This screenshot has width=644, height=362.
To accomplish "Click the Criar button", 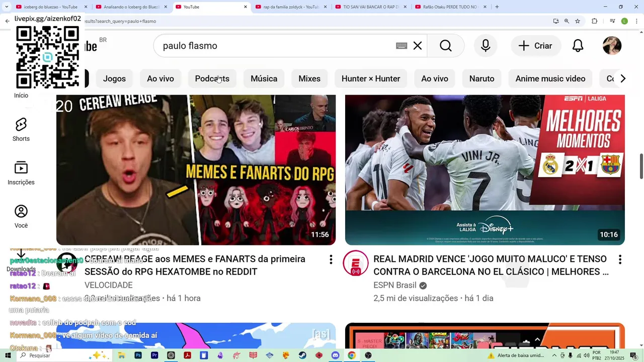I will click(x=536, y=46).
